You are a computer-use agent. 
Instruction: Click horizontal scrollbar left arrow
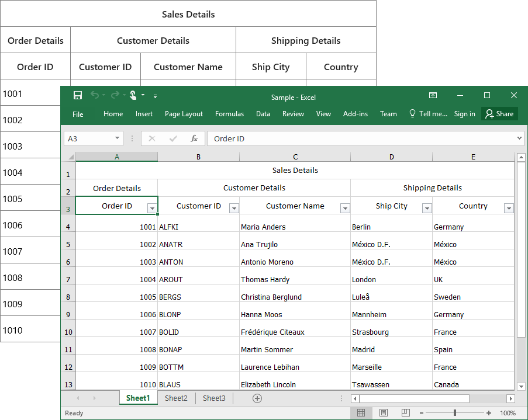pos(355,399)
